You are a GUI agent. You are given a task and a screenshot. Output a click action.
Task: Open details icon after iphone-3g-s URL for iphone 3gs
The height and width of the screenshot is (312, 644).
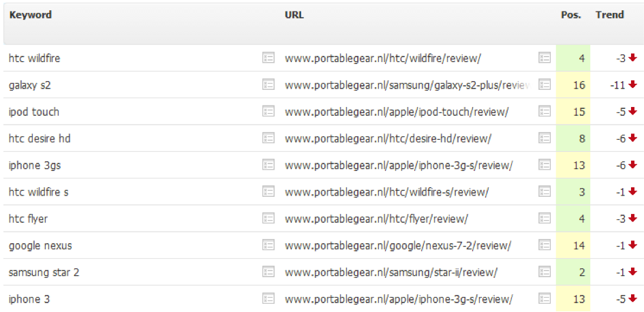pos(545,165)
